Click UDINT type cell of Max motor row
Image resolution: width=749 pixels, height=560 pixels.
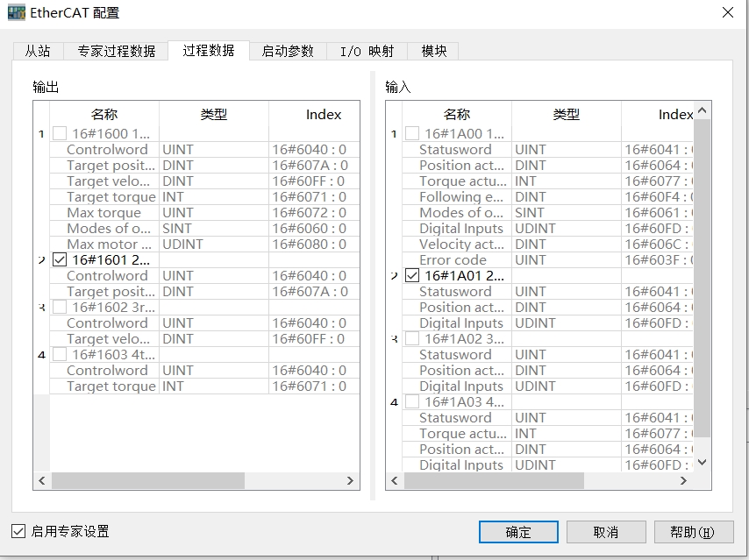213,244
